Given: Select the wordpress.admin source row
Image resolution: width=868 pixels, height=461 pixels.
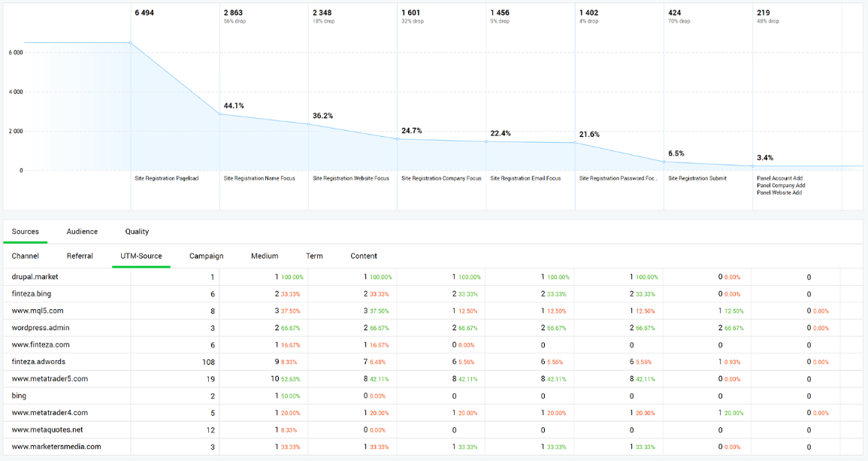Looking at the screenshot, I should pyautogui.click(x=41, y=328).
